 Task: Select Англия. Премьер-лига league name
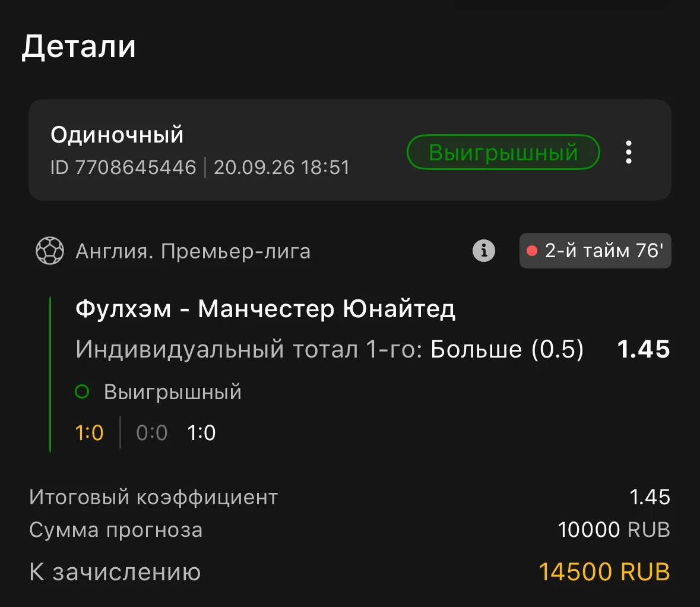click(x=193, y=251)
